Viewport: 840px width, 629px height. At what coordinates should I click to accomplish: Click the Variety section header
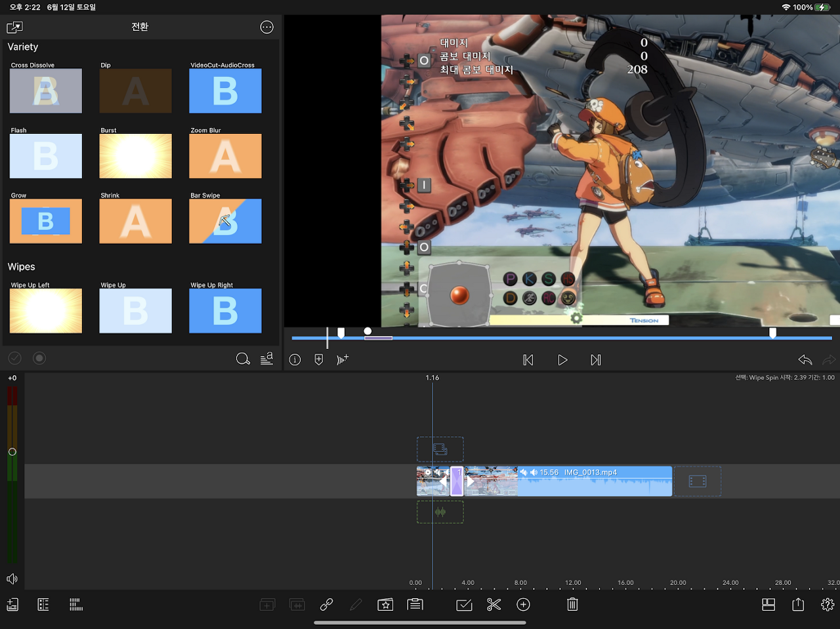coord(23,47)
